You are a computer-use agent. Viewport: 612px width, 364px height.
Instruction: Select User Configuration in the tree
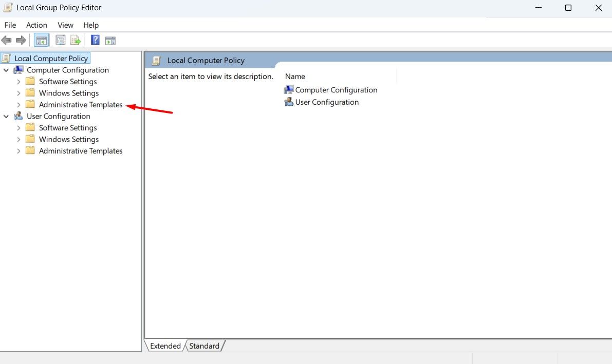59,116
